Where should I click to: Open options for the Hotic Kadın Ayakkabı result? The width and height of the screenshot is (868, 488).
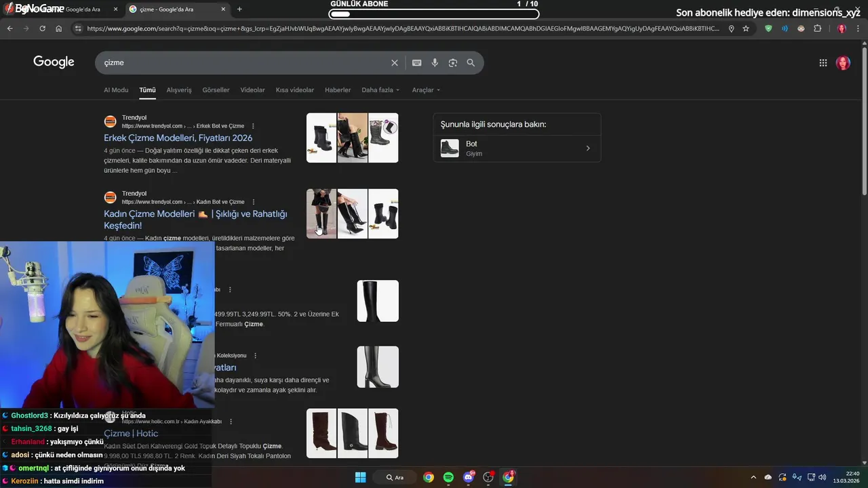[231, 422]
